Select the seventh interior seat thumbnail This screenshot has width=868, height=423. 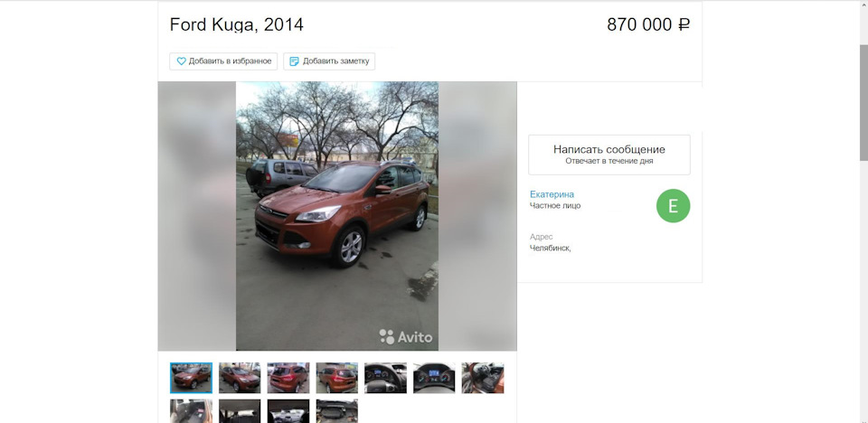coord(483,378)
